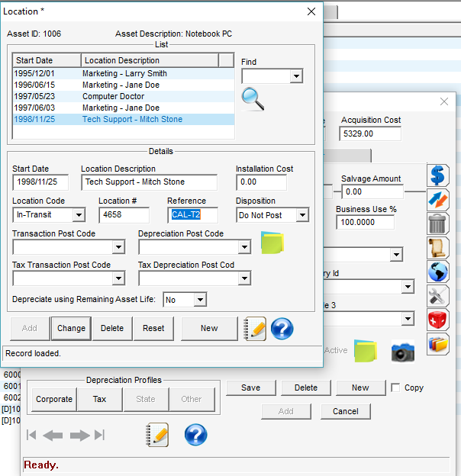Click the colored folders icon
This screenshot has height=476, width=461.
[437, 344]
